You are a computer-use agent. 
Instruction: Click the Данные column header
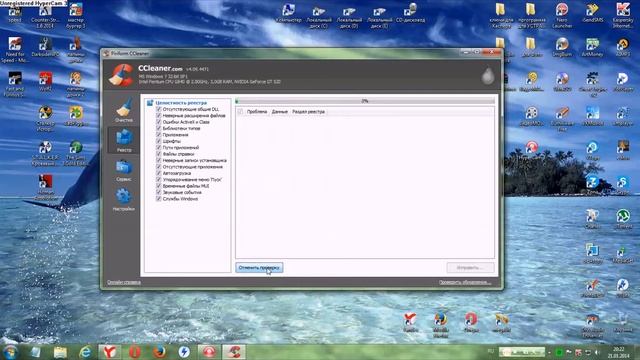(x=280, y=111)
